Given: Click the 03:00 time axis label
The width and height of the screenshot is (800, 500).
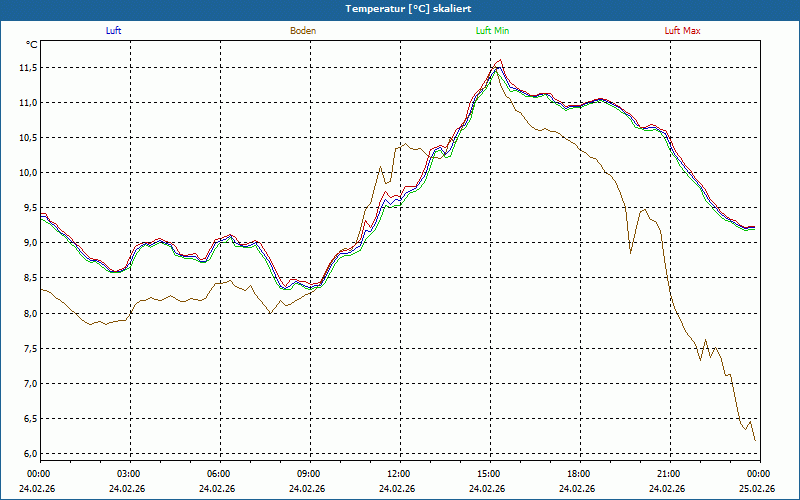Looking at the screenshot, I should (x=129, y=473).
